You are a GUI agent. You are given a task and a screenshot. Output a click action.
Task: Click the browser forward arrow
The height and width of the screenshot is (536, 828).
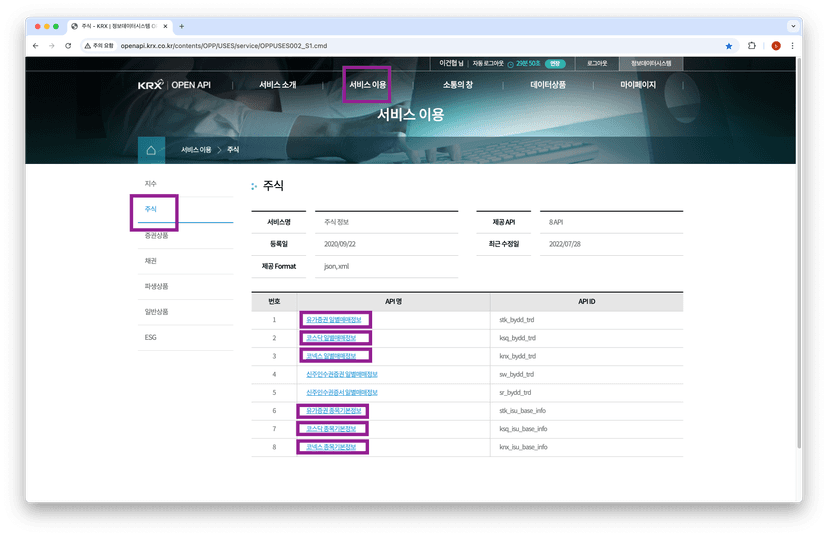point(52,46)
